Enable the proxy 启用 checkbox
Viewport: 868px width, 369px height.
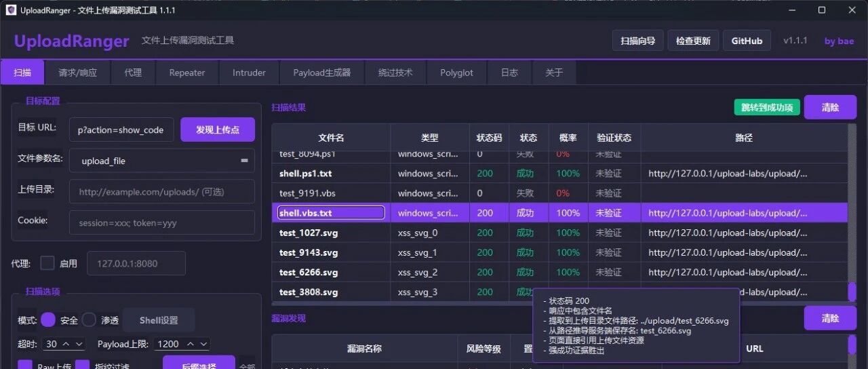pos(47,263)
